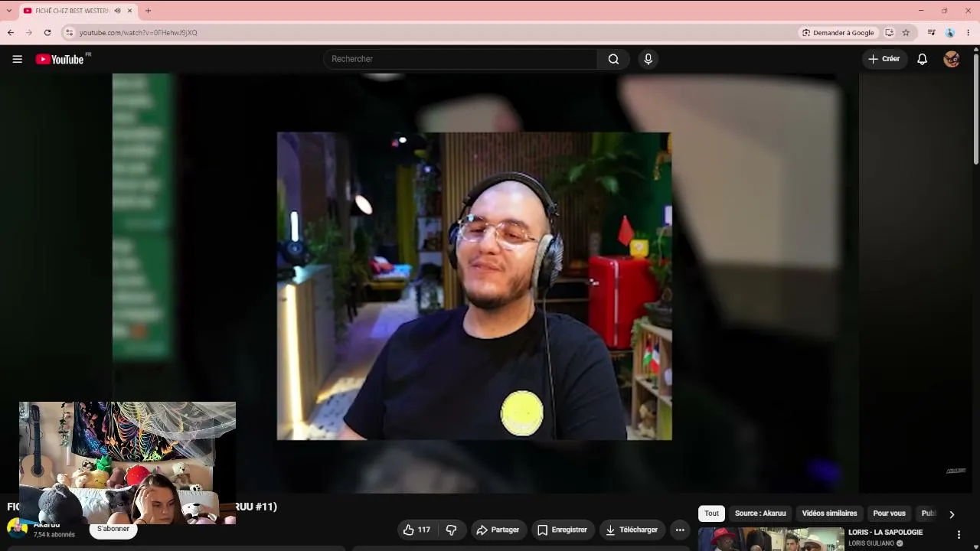Like the video with thumbs up
The width and height of the screenshot is (980, 551).
tap(416, 530)
